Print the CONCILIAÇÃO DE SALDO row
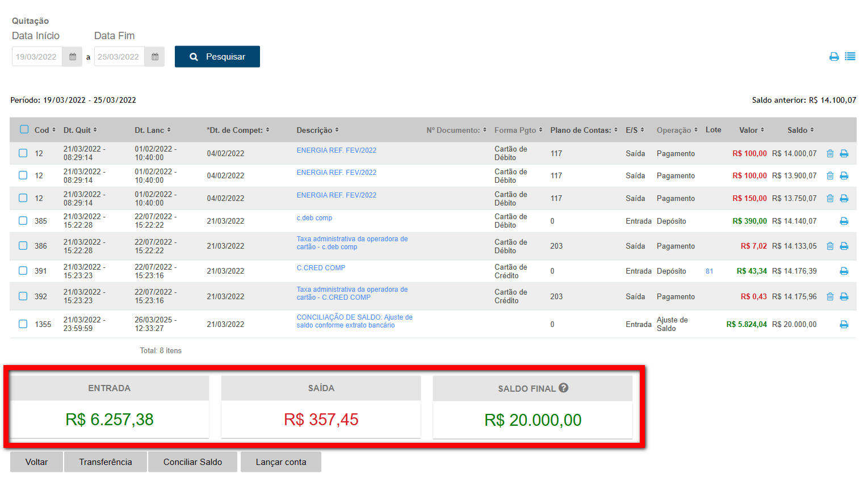868x482 pixels. point(844,325)
